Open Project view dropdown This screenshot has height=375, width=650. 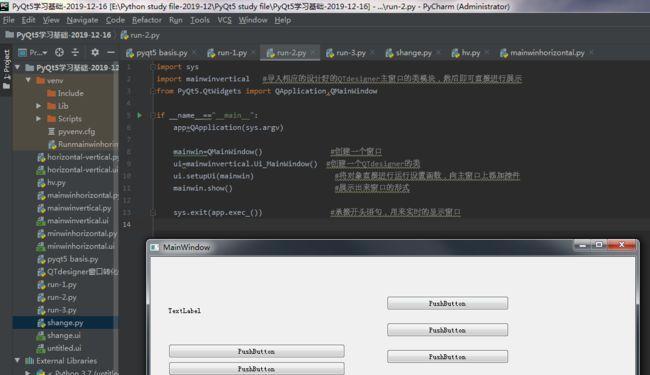33,53
